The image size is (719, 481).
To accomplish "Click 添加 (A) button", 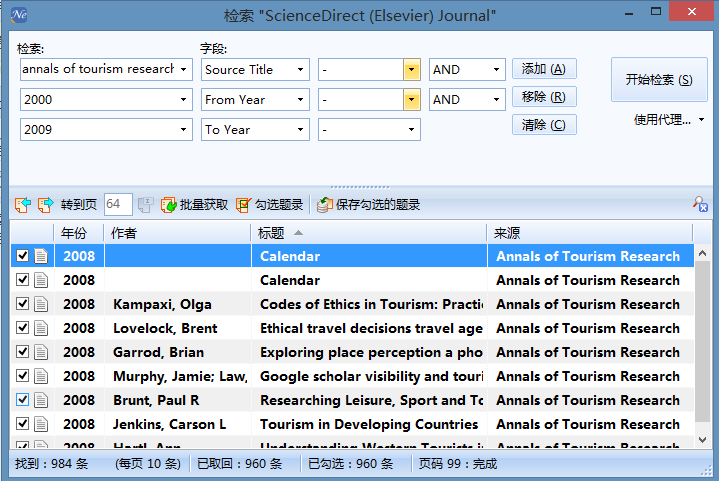I will pos(544,69).
